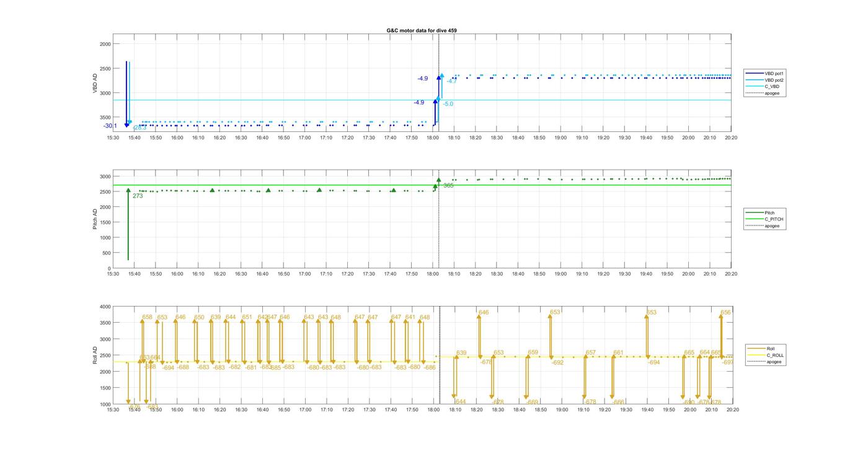
Task: Click the "18:00" tick under the VBD plot
Action: (433, 138)
